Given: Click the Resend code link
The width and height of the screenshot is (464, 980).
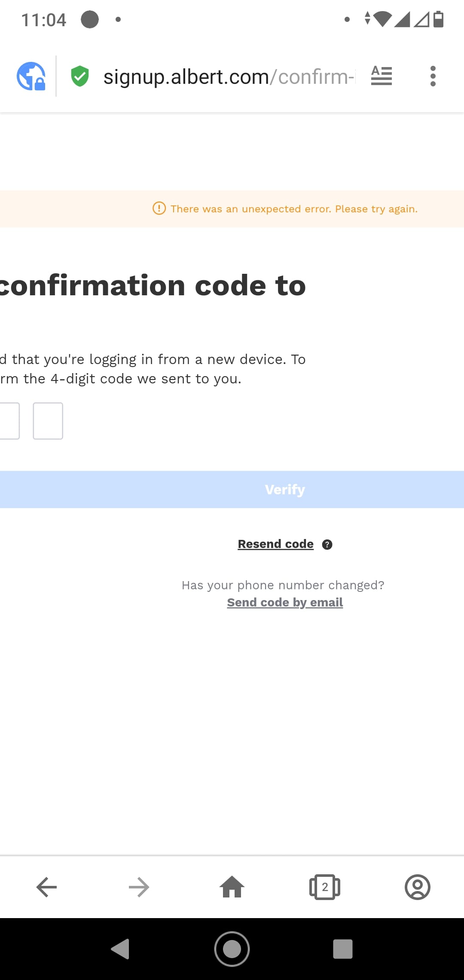Looking at the screenshot, I should 276,544.
